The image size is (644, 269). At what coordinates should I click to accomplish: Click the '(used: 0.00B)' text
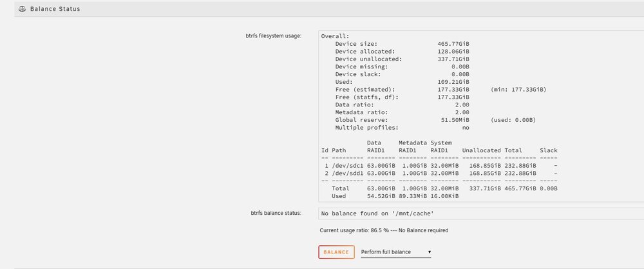tap(513, 120)
